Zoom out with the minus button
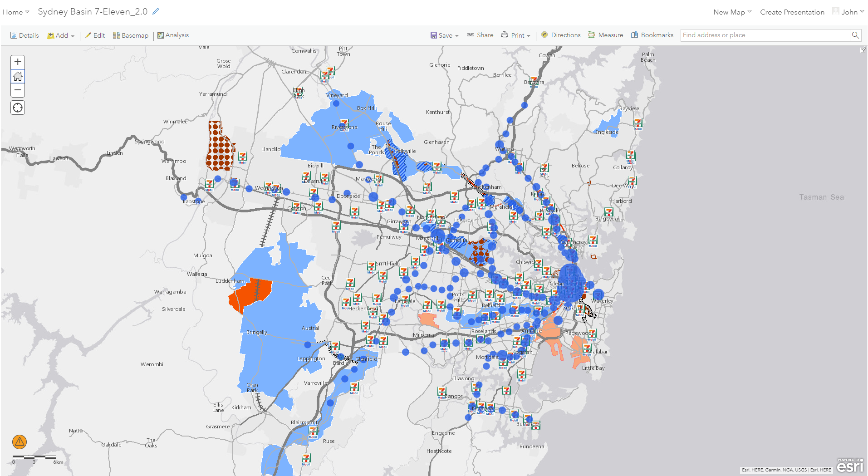The height and width of the screenshot is (476, 868). (x=18, y=90)
